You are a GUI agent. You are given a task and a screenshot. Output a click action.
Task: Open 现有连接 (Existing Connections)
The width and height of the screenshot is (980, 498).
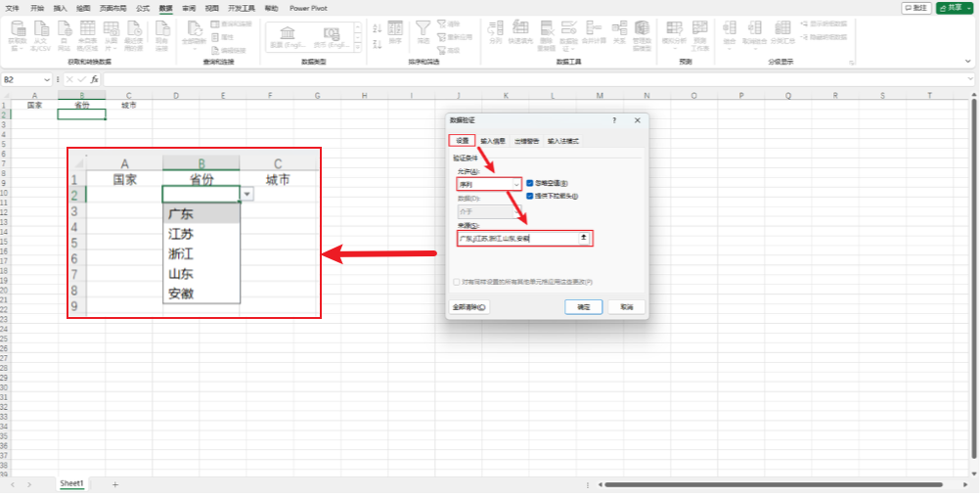[162, 34]
